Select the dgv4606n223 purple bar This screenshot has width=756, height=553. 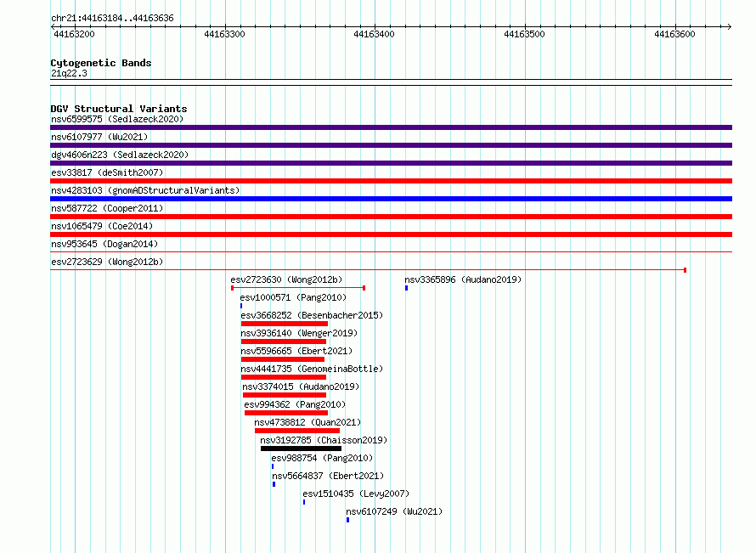click(x=391, y=163)
